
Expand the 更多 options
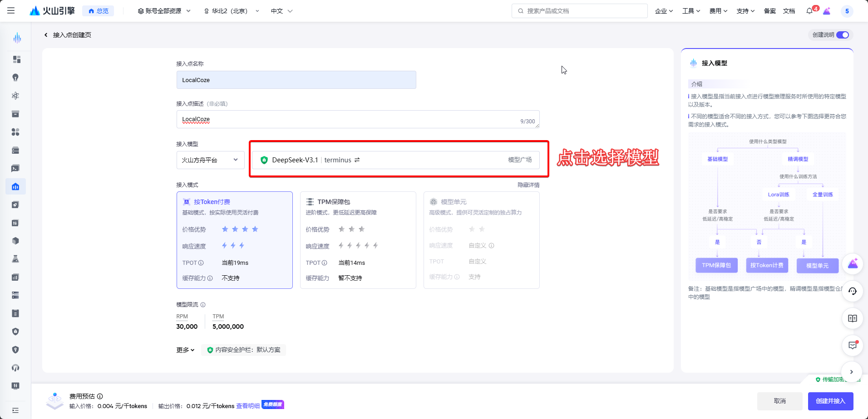185,350
